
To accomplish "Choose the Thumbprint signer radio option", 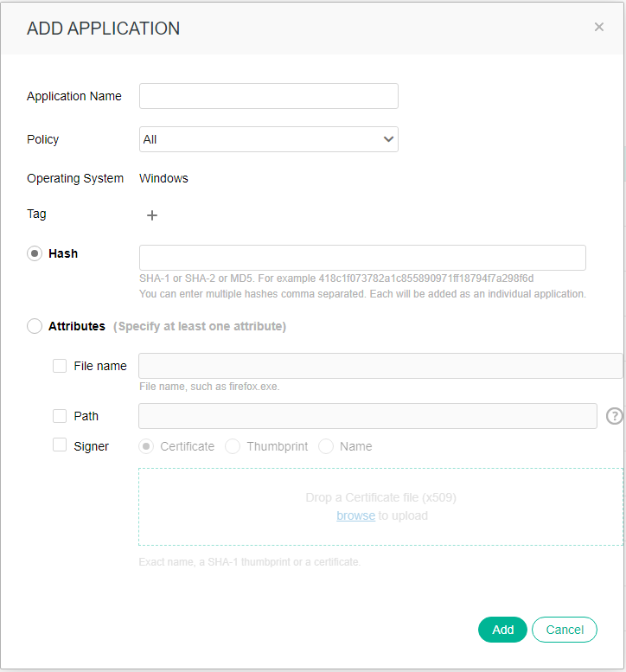I will [233, 446].
